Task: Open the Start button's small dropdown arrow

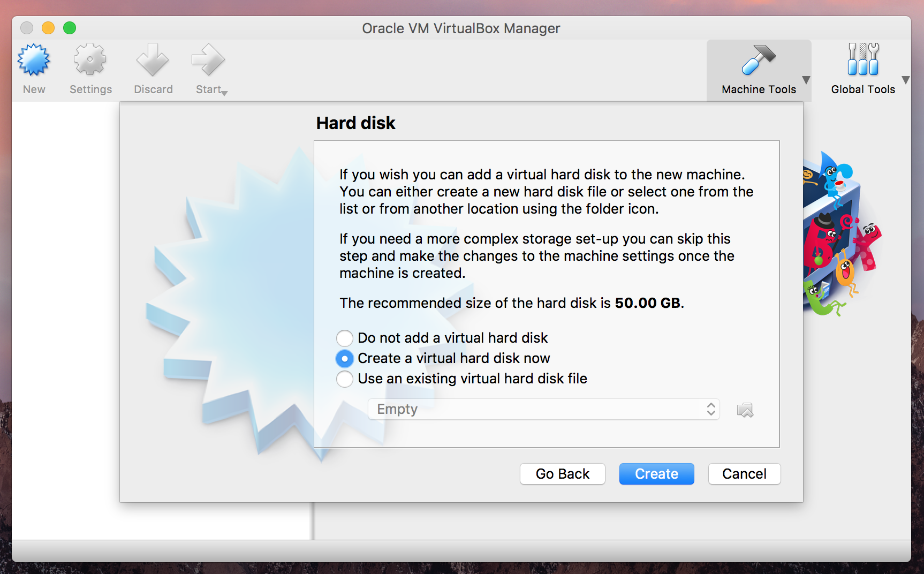Action: click(x=225, y=94)
